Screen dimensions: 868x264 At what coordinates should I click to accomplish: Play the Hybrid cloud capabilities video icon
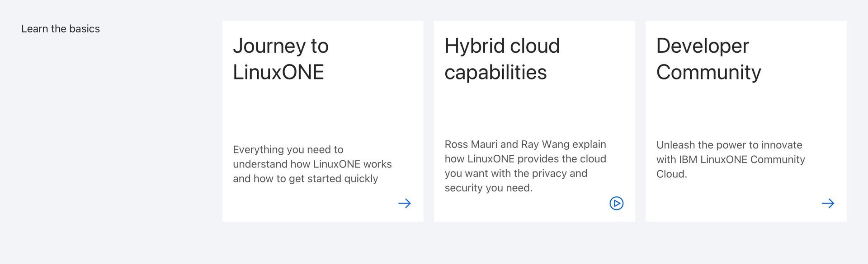(x=616, y=204)
